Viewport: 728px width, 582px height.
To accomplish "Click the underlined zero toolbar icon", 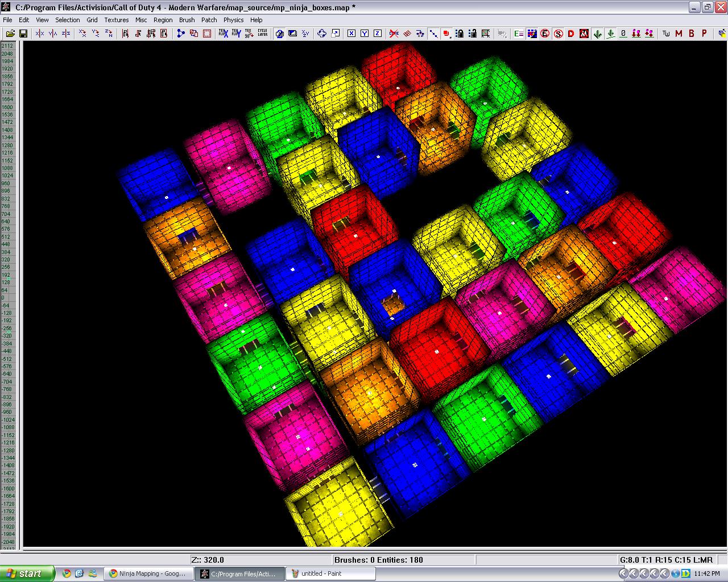I will coord(623,34).
